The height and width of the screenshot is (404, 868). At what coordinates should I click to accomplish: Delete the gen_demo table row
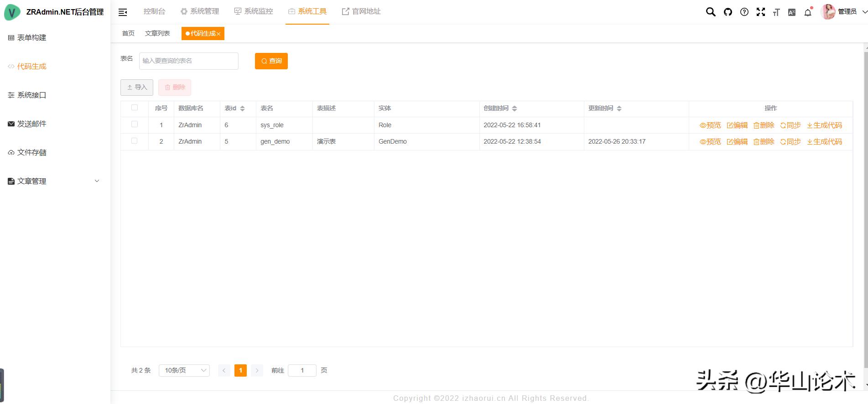click(764, 141)
